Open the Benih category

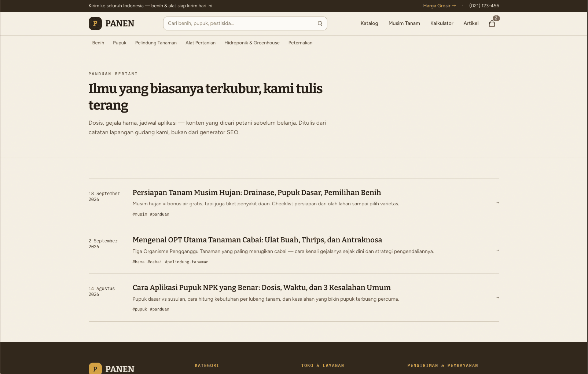(98, 43)
